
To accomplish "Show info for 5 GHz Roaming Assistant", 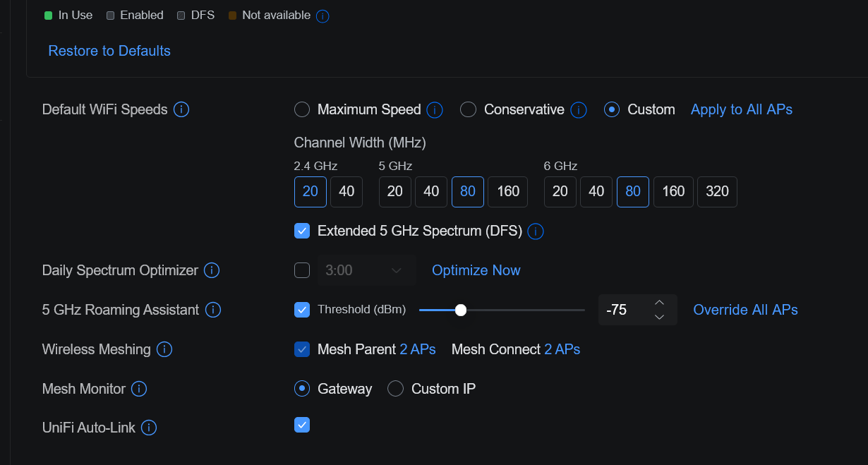I will coord(212,310).
